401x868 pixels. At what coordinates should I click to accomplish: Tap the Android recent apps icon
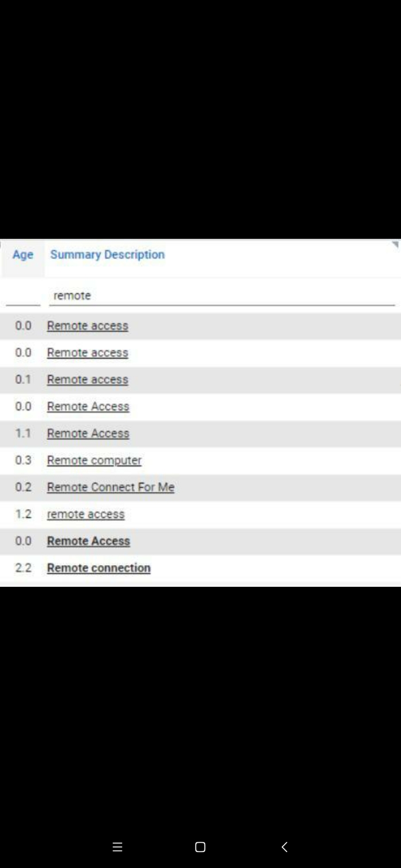tap(117, 847)
